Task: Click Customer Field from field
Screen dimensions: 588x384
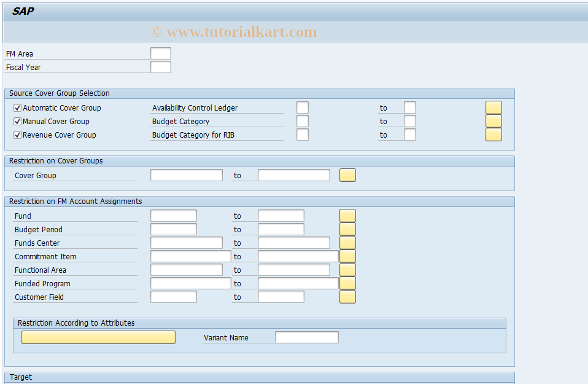Action: coord(174,297)
